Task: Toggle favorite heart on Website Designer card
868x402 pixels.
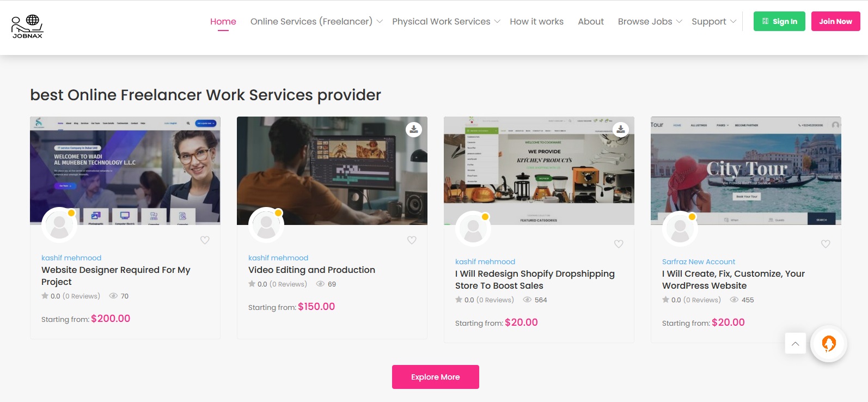Action: tap(205, 240)
